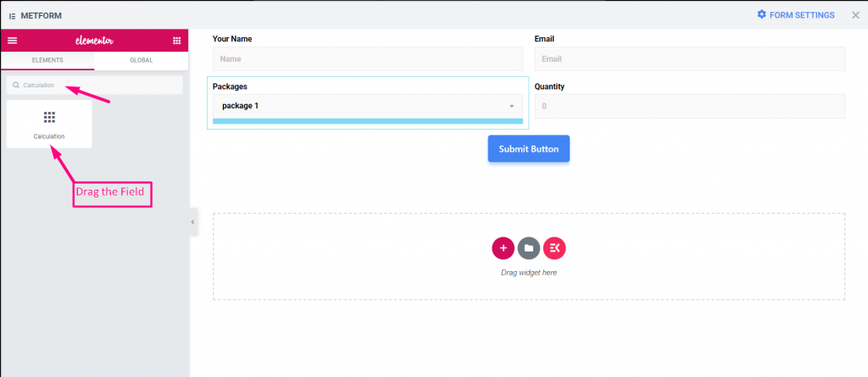Close the MetForm editor window
The image size is (868, 377).
[x=855, y=15]
